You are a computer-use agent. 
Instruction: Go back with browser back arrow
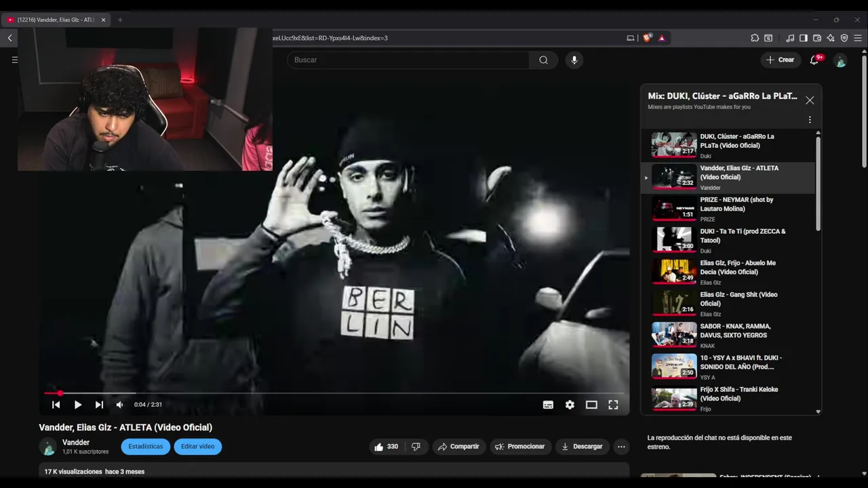tap(9, 38)
